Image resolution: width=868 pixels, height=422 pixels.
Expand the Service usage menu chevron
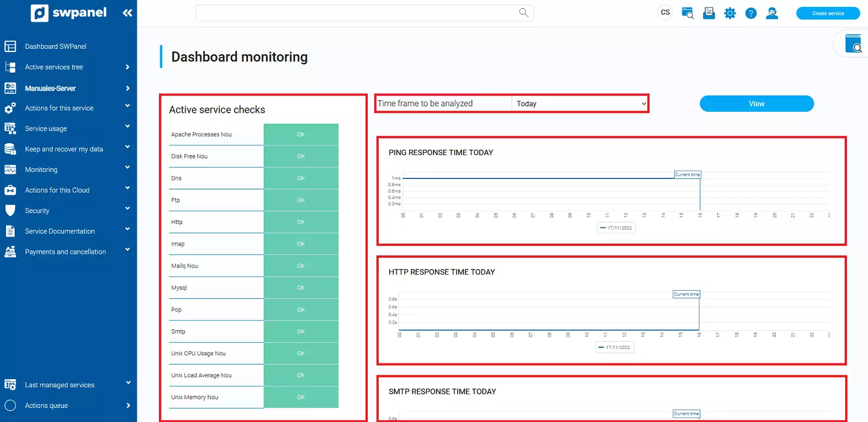(127, 126)
